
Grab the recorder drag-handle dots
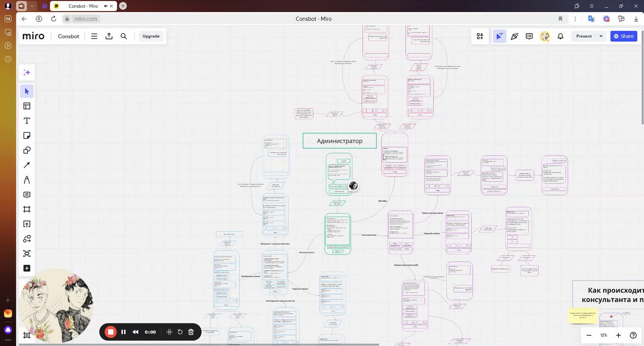tap(169, 332)
